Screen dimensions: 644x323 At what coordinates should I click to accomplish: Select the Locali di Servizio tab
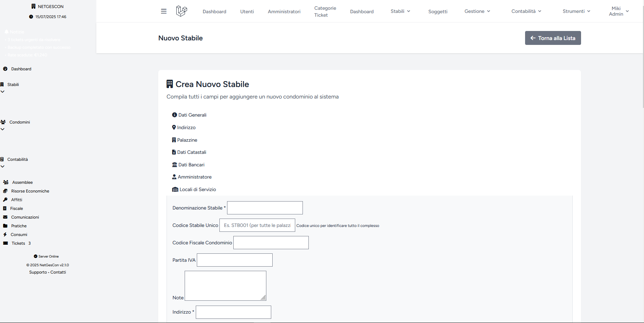click(x=194, y=189)
